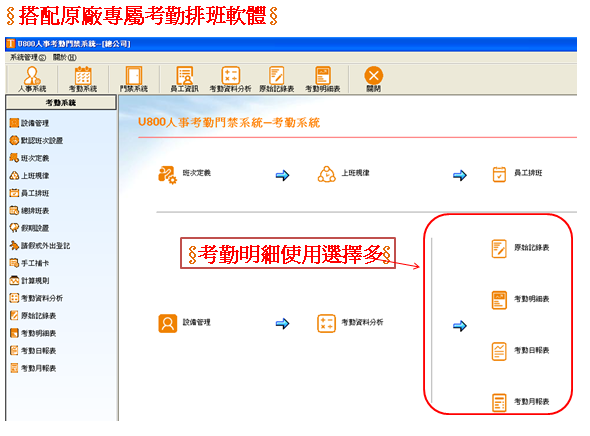Click the 考勤系統 sidebar header button
The image size is (590, 436).
point(61,103)
